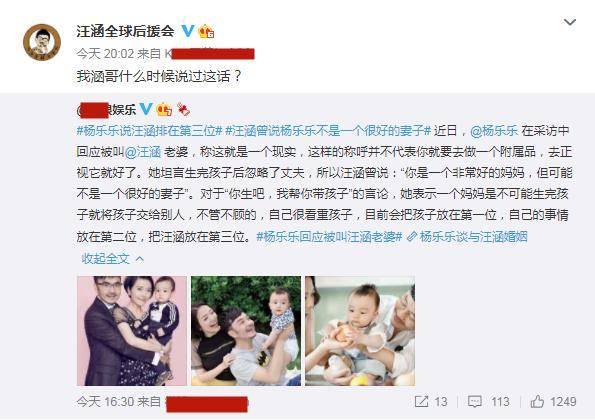Open hashtag #汪涵曾说杨乐乐不是一个很好的妻子#
595x420 pixels.
328,131
